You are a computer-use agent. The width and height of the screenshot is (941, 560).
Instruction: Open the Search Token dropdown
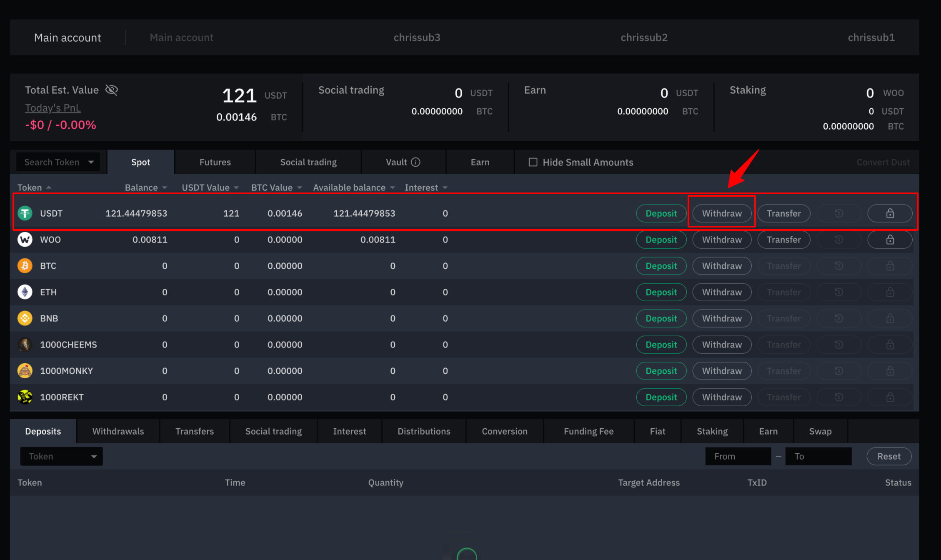point(58,162)
